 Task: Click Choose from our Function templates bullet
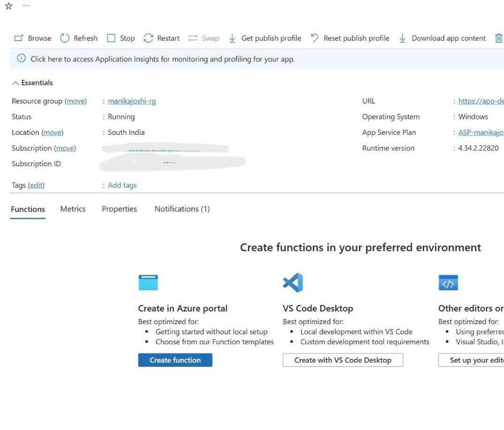(215, 341)
